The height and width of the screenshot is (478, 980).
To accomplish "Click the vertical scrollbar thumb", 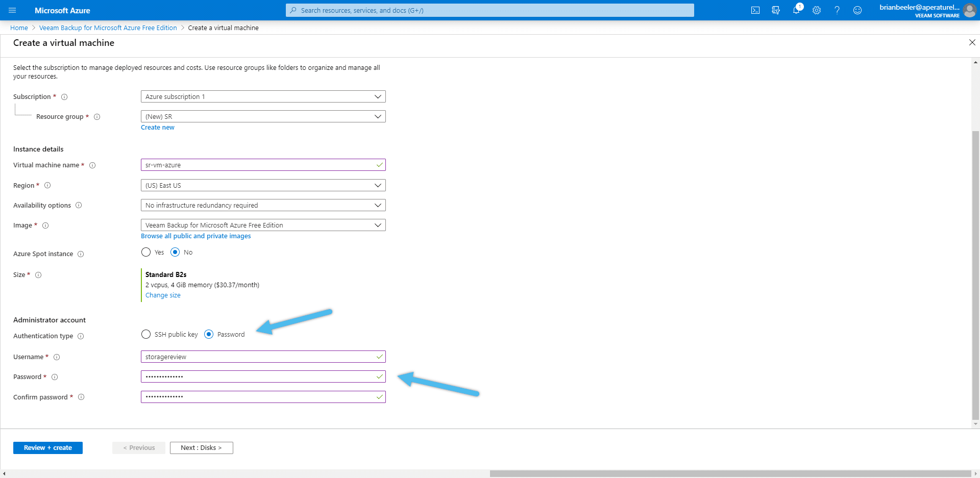I will [x=975, y=274].
